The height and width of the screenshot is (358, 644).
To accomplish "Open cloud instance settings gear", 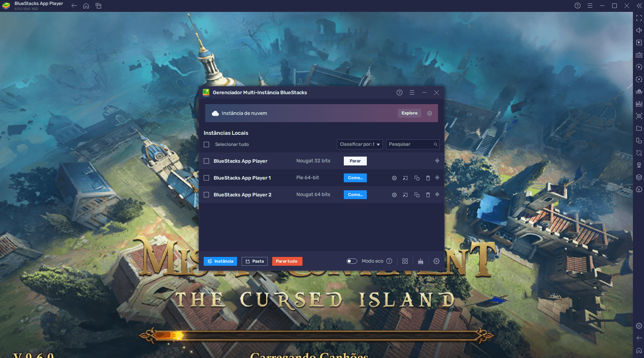I will click(430, 113).
